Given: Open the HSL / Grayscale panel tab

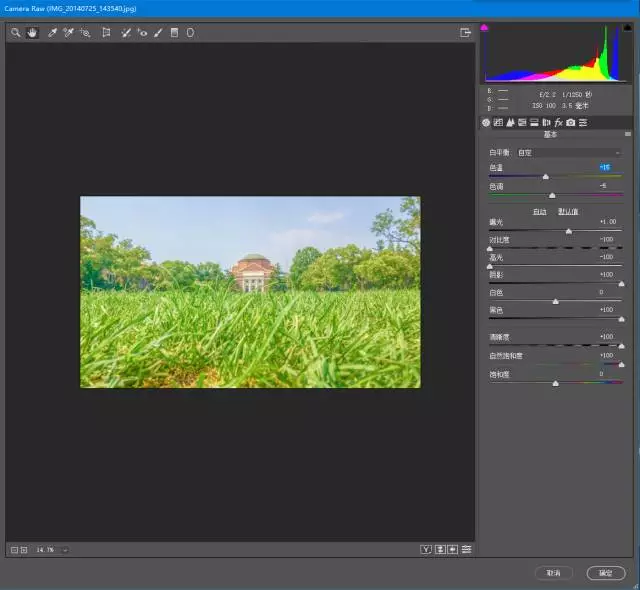Looking at the screenshot, I should pyautogui.click(x=522, y=122).
